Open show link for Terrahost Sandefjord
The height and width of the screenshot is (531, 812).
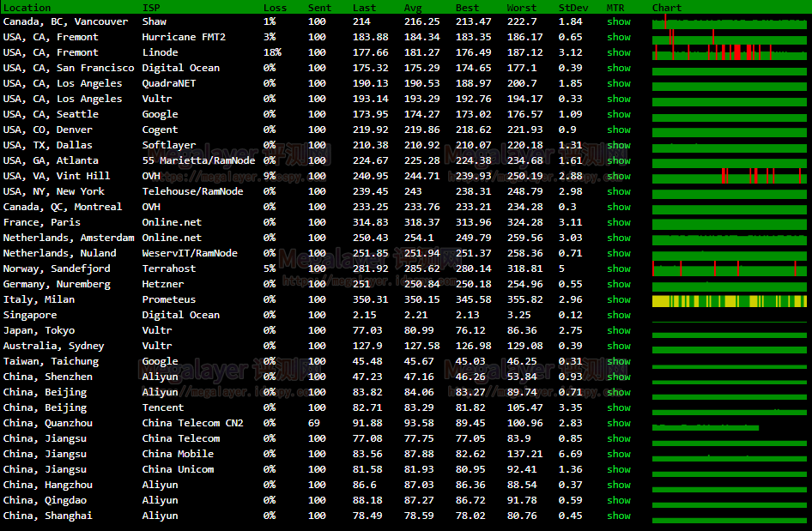(x=619, y=269)
